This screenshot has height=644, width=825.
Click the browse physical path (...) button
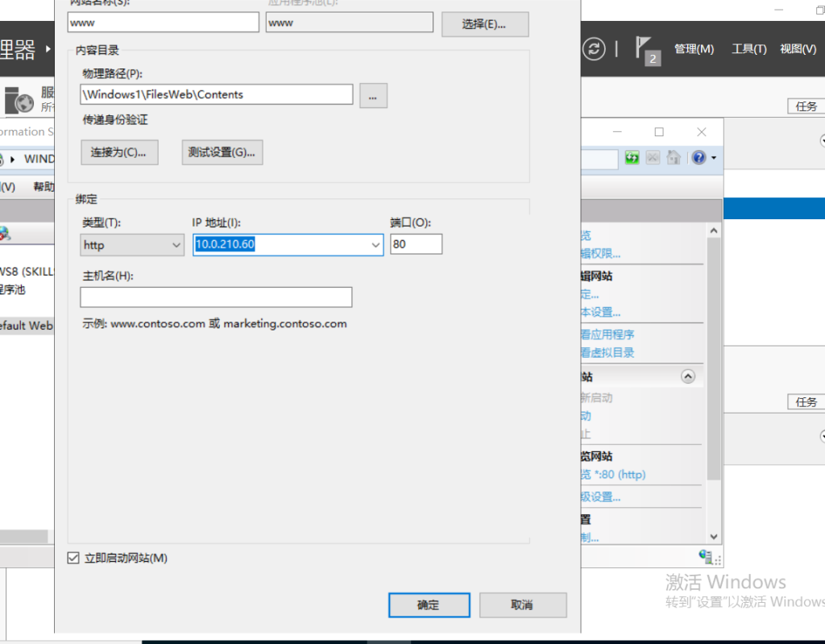click(373, 95)
